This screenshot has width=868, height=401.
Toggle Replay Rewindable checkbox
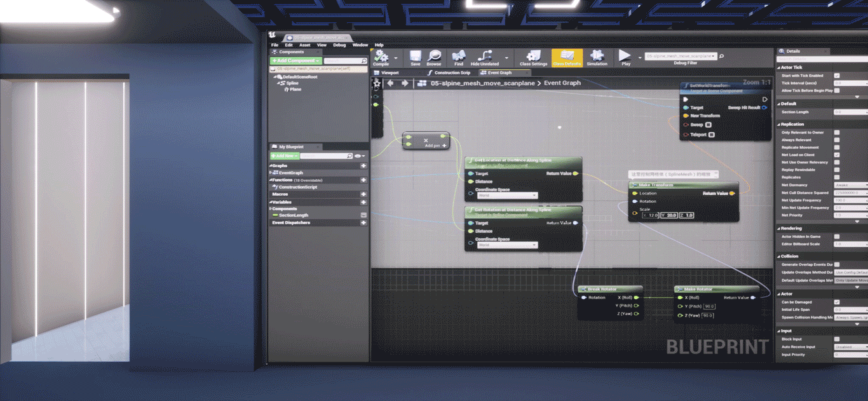(837, 170)
